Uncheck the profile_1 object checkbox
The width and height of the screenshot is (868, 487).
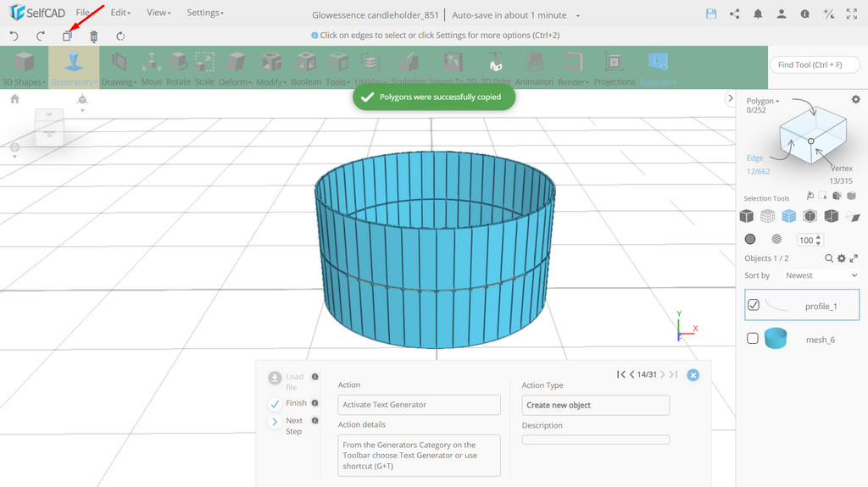[x=754, y=304]
